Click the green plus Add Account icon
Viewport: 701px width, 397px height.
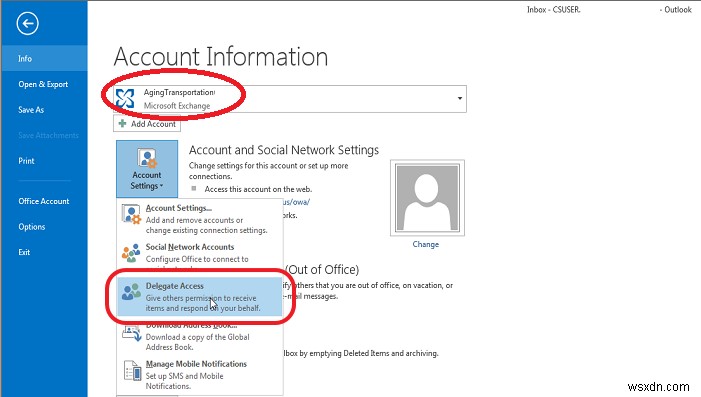point(122,123)
